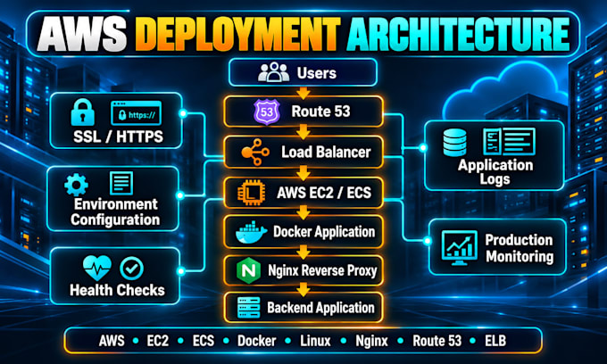Click the Application Logs label
The width and height of the screenshot is (607, 364).
click(x=495, y=172)
